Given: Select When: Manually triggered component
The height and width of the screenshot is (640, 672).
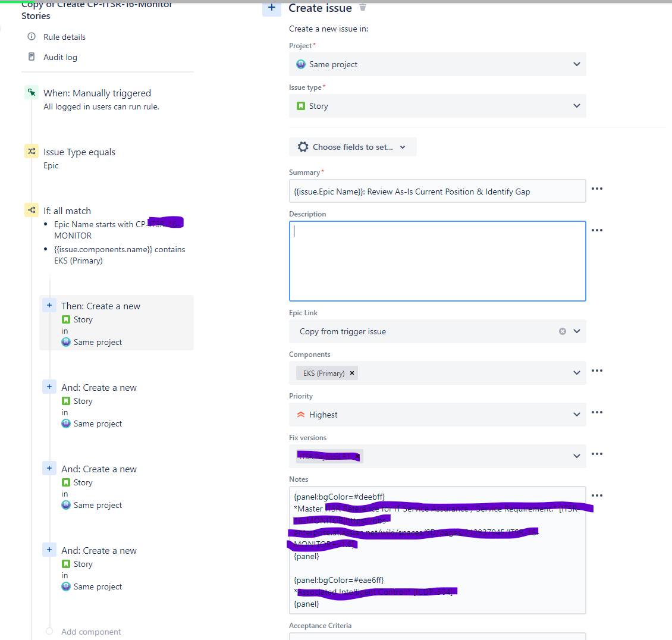Looking at the screenshot, I should coord(97,93).
